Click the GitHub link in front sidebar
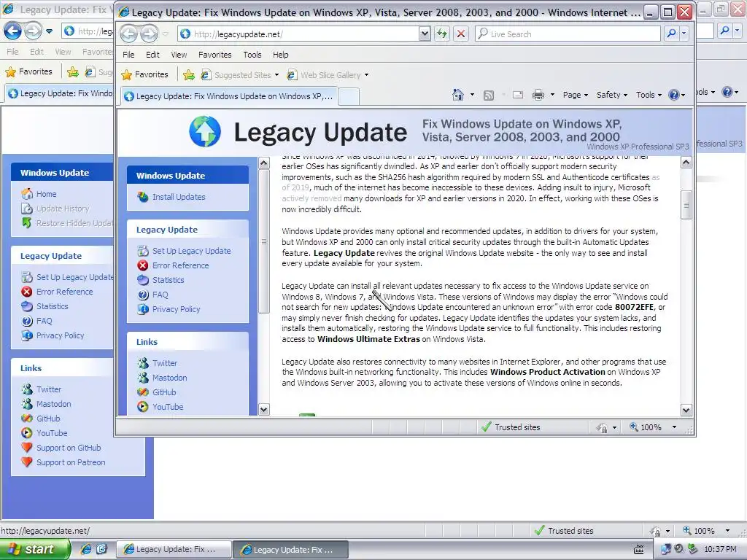The height and width of the screenshot is (560, 747). [x=164, y=392]
